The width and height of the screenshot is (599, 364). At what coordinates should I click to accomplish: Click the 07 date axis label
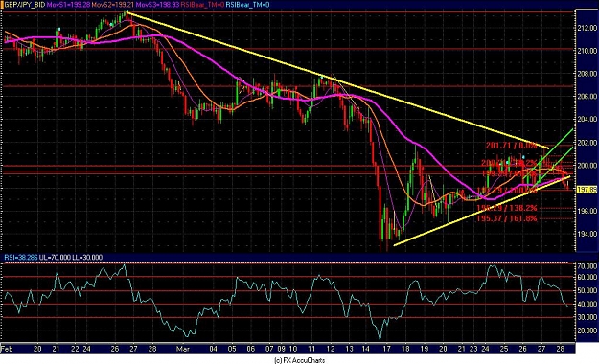(269, 349)
